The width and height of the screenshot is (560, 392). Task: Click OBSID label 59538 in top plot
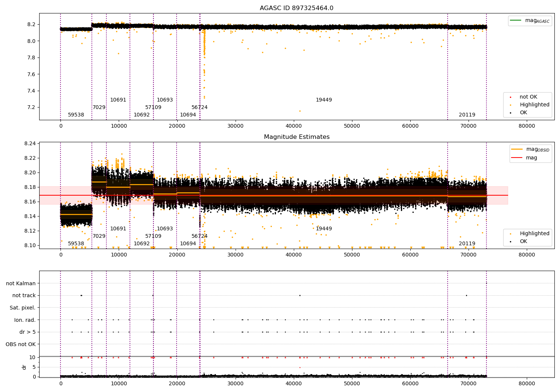76,115
